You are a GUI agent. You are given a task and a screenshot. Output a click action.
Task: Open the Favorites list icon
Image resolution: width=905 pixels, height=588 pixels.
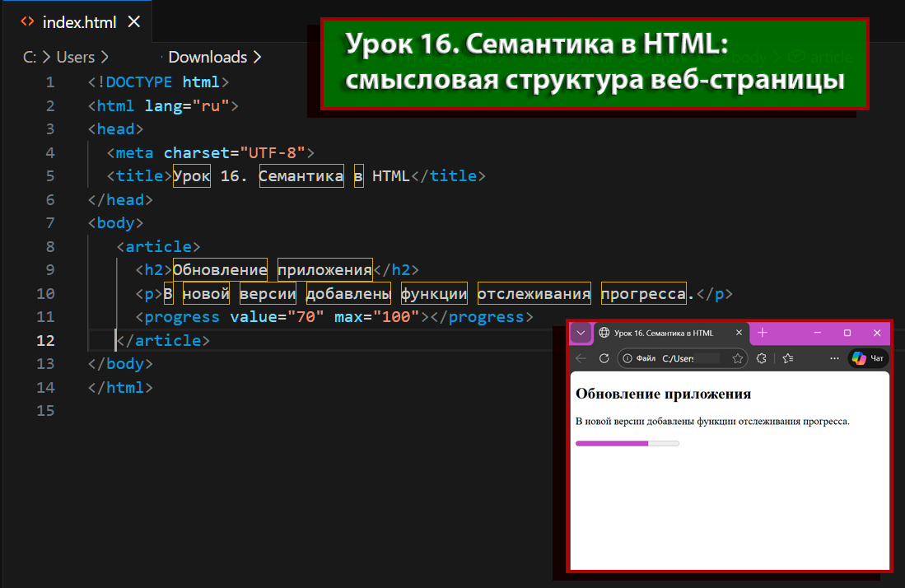point(788,358)
